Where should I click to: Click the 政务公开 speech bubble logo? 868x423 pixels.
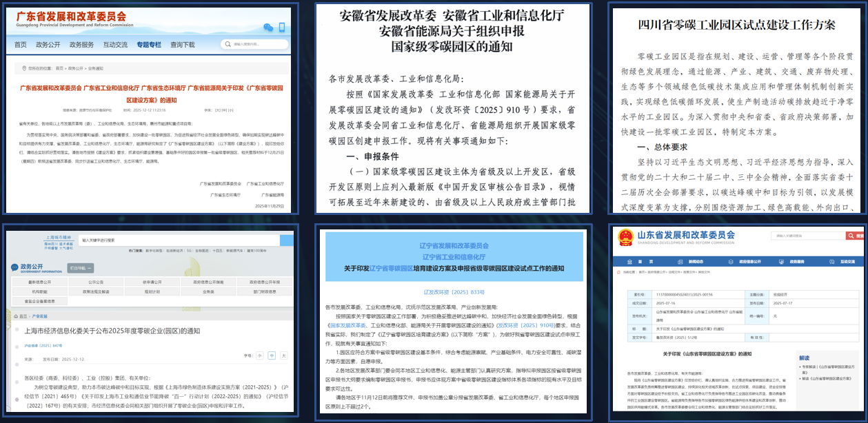(x=14, y=267)
